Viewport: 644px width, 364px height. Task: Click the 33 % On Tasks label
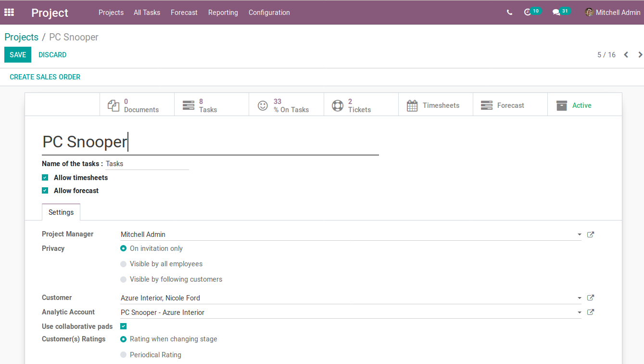click(291, 105)
